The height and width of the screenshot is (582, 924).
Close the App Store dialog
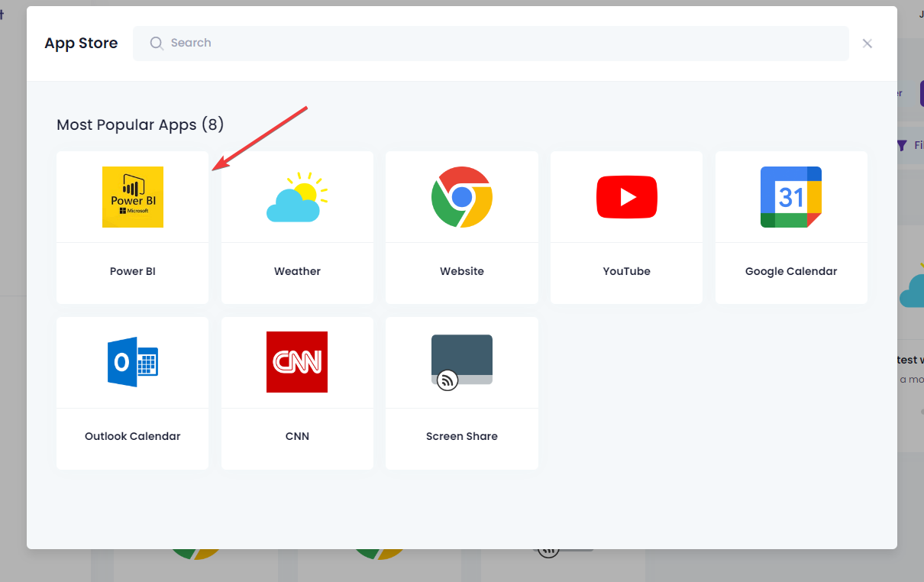click(867, 44)
